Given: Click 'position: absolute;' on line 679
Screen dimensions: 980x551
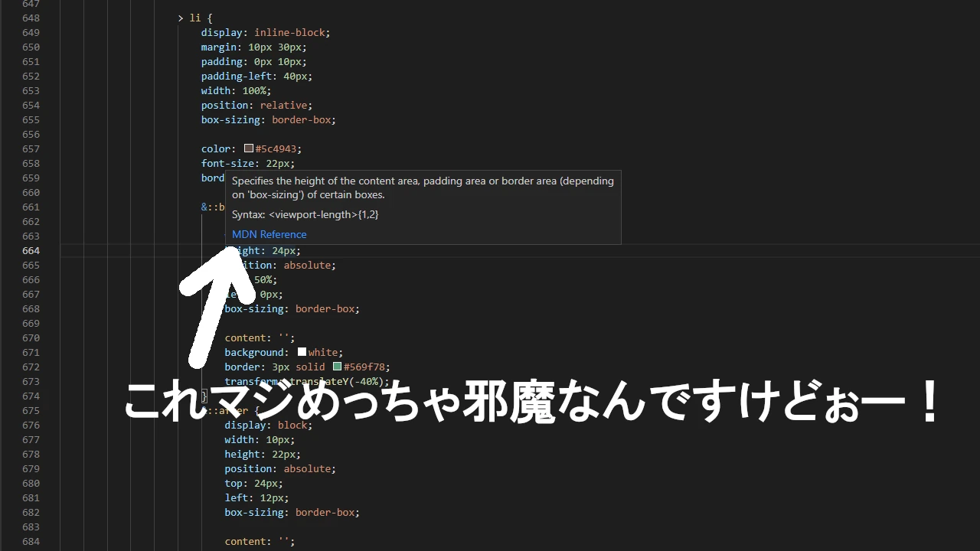Looking at the screenshot, I should (x=281, y=468).
